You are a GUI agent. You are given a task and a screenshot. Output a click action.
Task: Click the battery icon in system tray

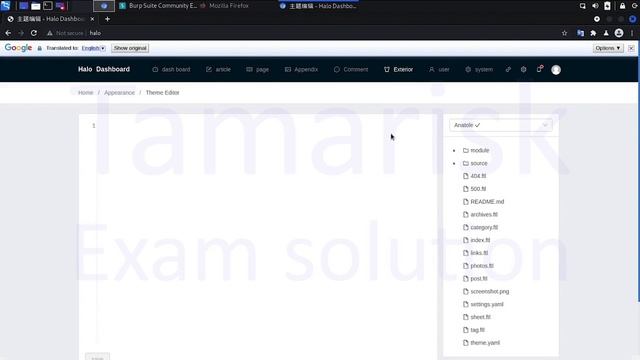(607, 6)
